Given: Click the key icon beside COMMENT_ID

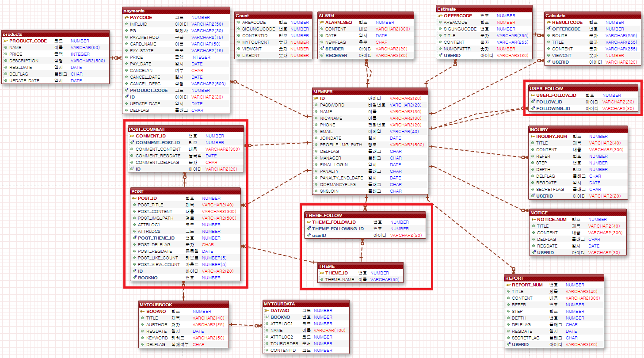Looking at the screenshot, I should click(132, 136).
